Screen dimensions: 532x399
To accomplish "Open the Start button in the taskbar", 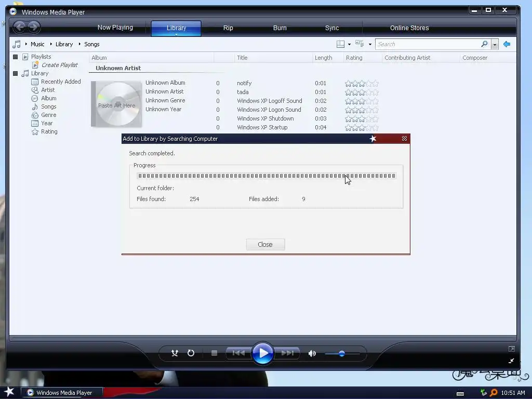I will 9,392.
